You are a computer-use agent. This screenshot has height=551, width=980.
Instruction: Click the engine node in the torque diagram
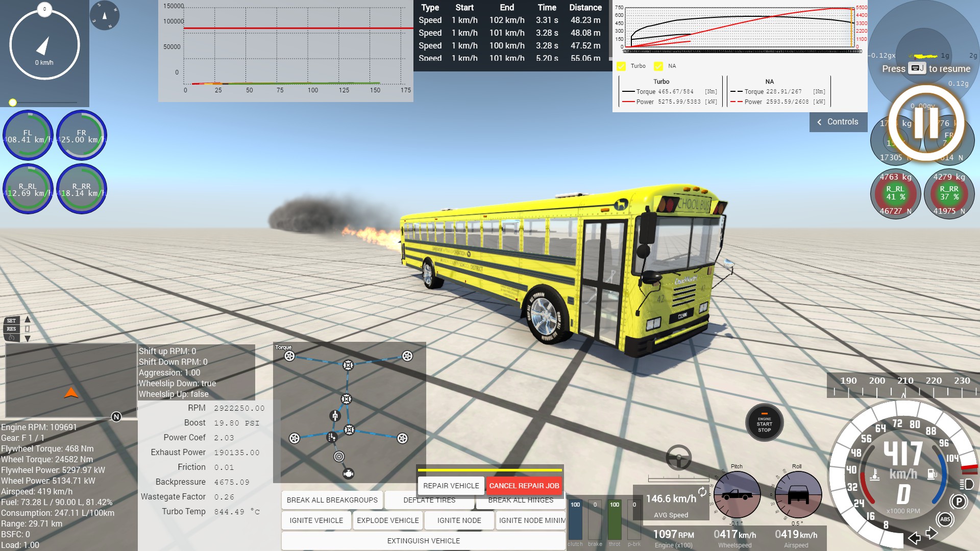(x=348, y=473)
